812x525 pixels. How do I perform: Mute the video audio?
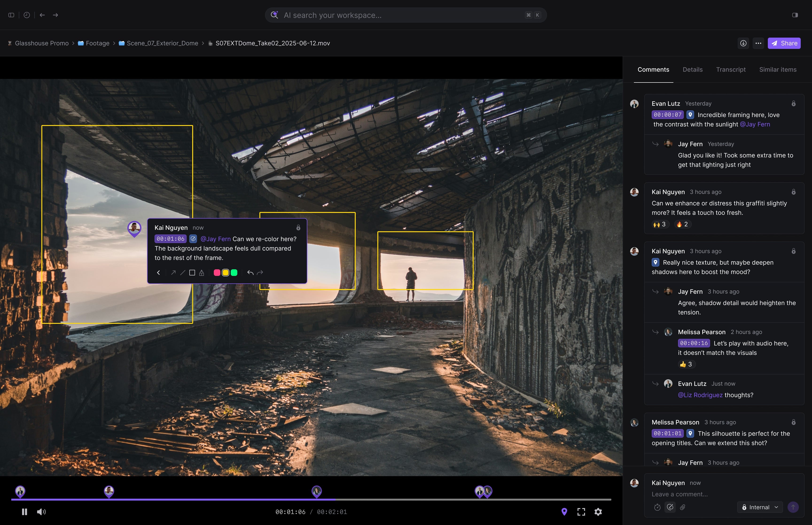(41, 512)
